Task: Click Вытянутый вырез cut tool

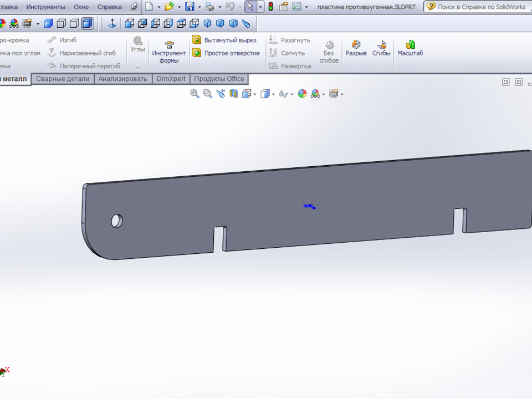Action: click(x=224, y=40)
